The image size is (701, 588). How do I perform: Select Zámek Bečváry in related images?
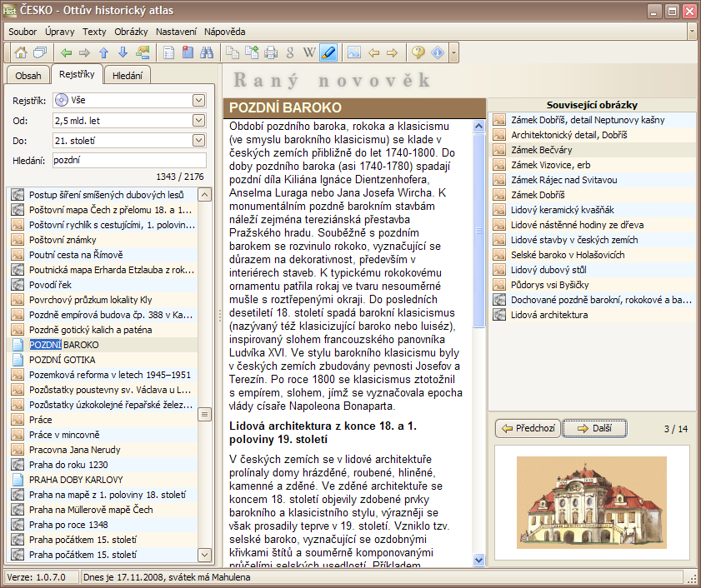click(541, 150)
